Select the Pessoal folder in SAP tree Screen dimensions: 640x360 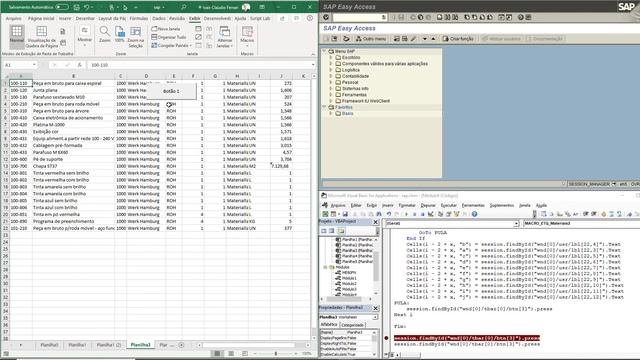point(350,82)
